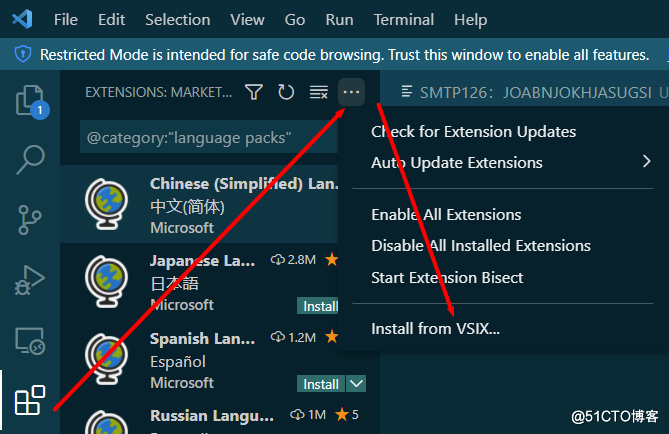Open the Selection menu
This screenshot has width=669, height=434.
tap(177, 20)
